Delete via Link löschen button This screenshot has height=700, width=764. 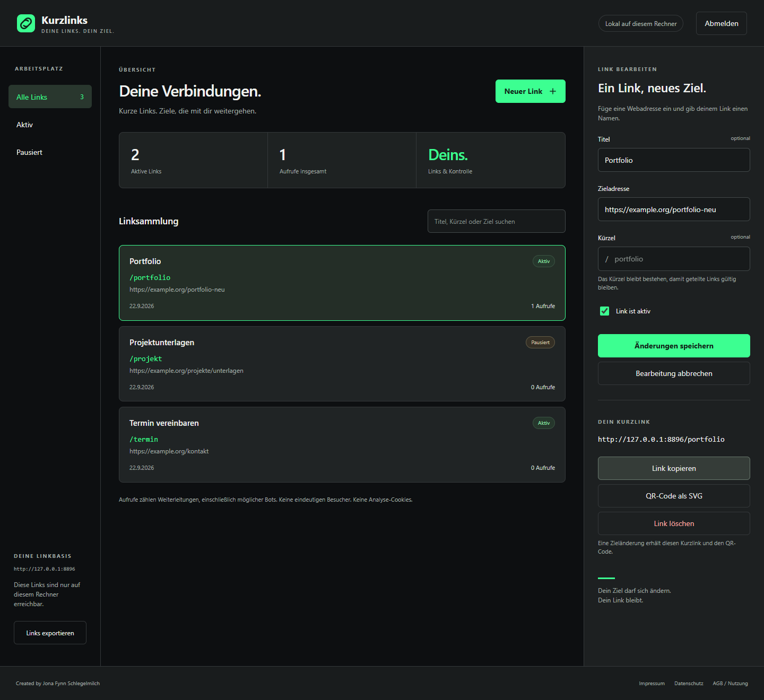coord(674,523)
